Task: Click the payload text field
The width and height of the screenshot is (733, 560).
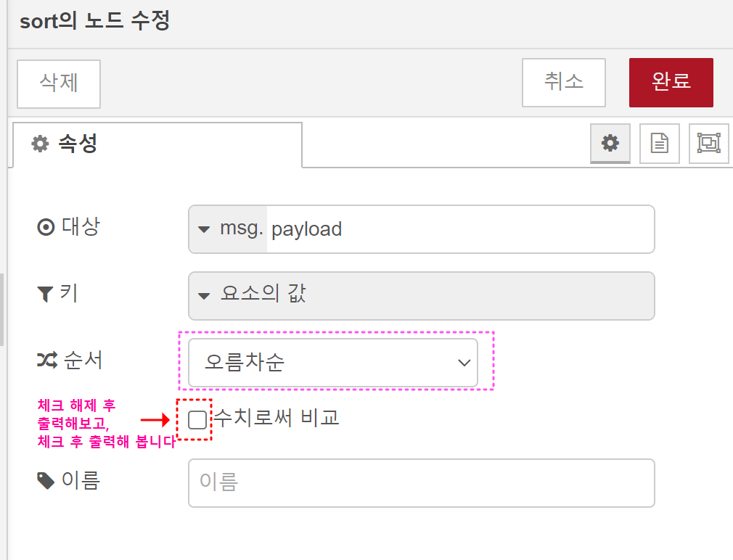Action: point(460,229)
